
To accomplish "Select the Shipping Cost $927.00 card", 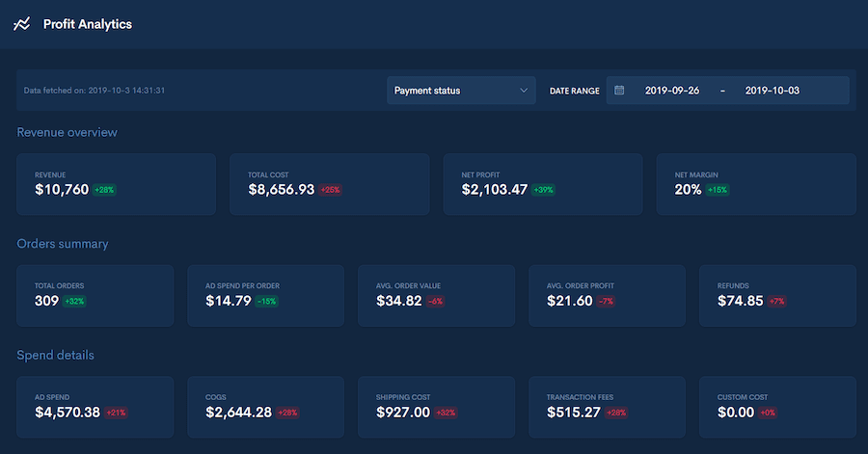I will [x=436, y=406].
